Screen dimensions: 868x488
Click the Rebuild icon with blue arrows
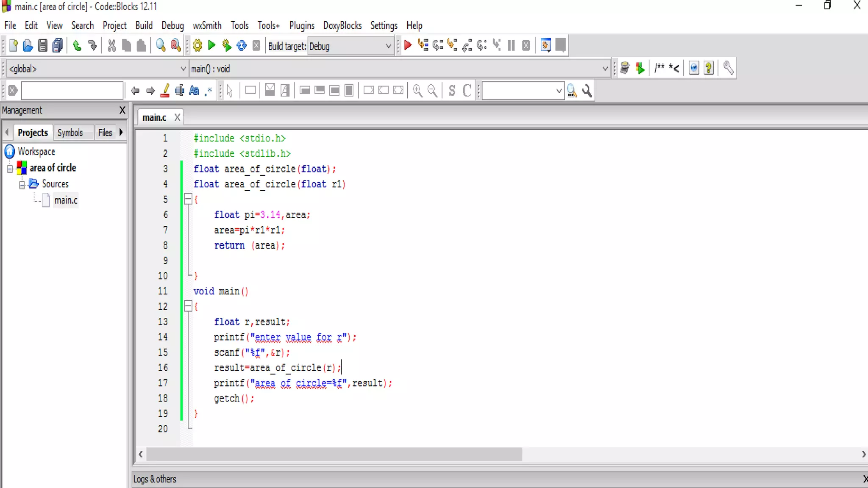pyautogui.click(x=242, y=45)
